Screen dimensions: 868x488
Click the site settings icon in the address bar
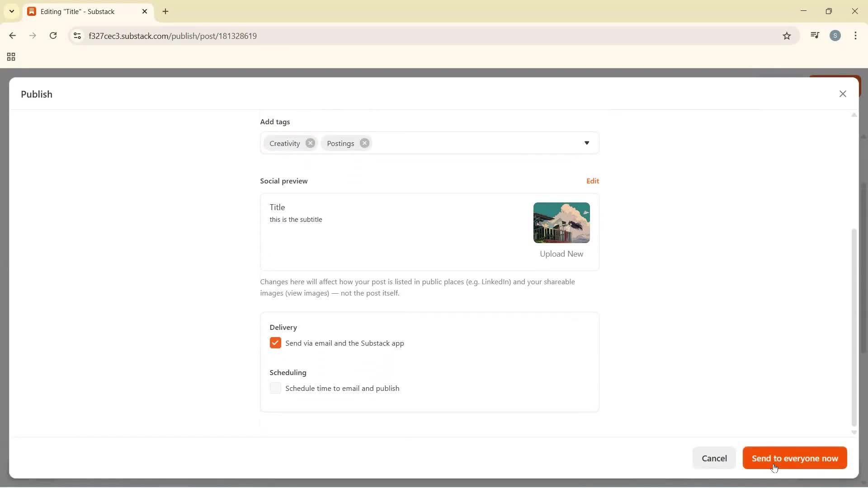tap(77, 36)
